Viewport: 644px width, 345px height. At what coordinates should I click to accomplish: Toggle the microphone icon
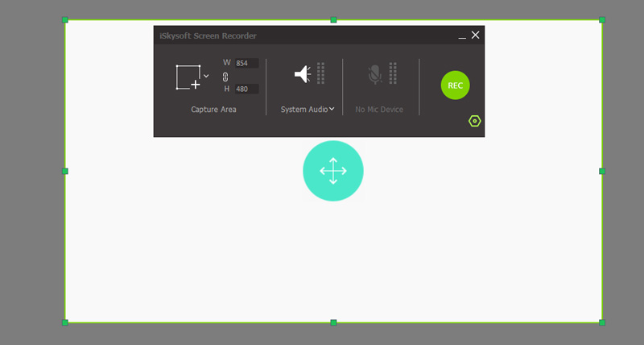(374, 74)
